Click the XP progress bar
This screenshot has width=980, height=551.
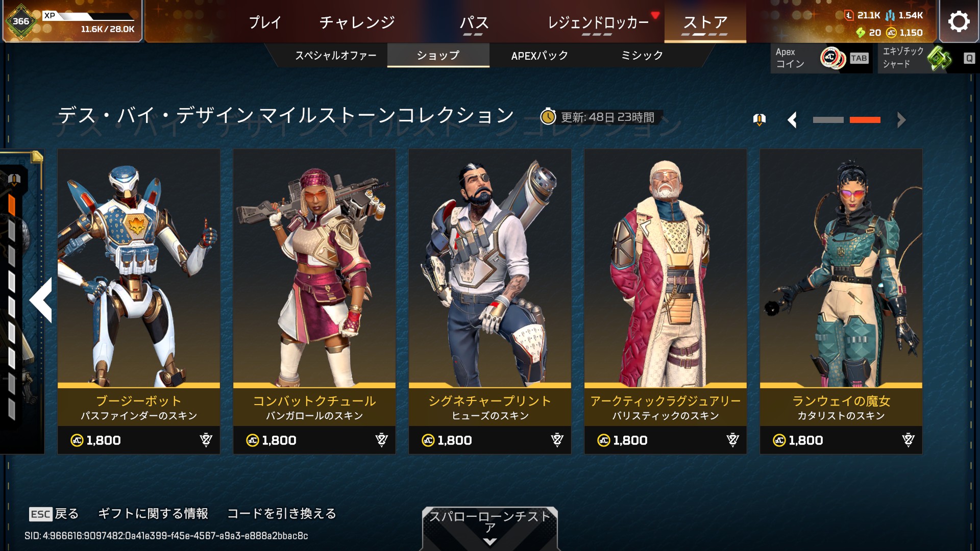coord(97,16)
